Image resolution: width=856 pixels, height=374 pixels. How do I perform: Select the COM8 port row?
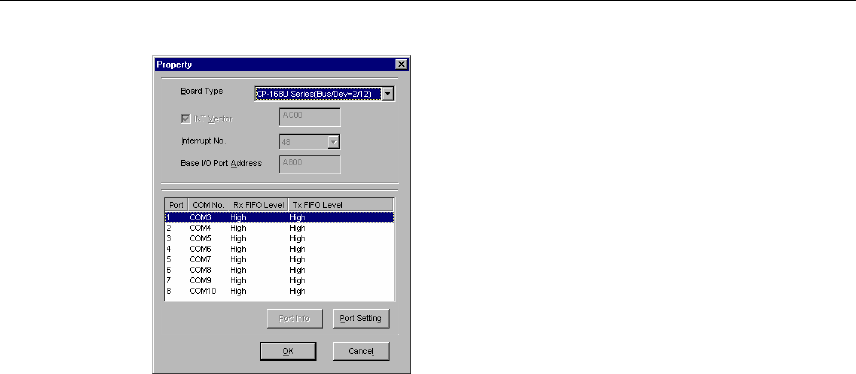click(x=279, y=270)
